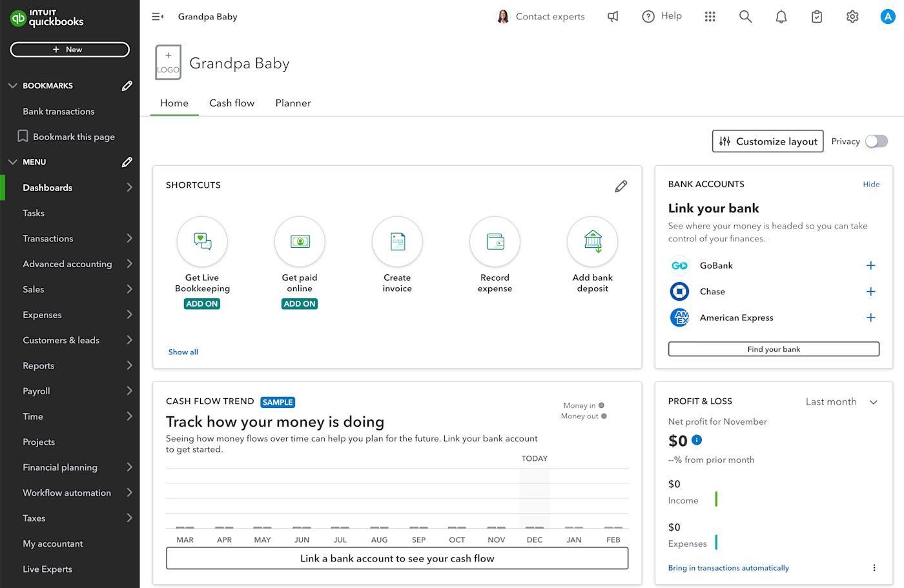Expand the Time submenu arrow

129,416
